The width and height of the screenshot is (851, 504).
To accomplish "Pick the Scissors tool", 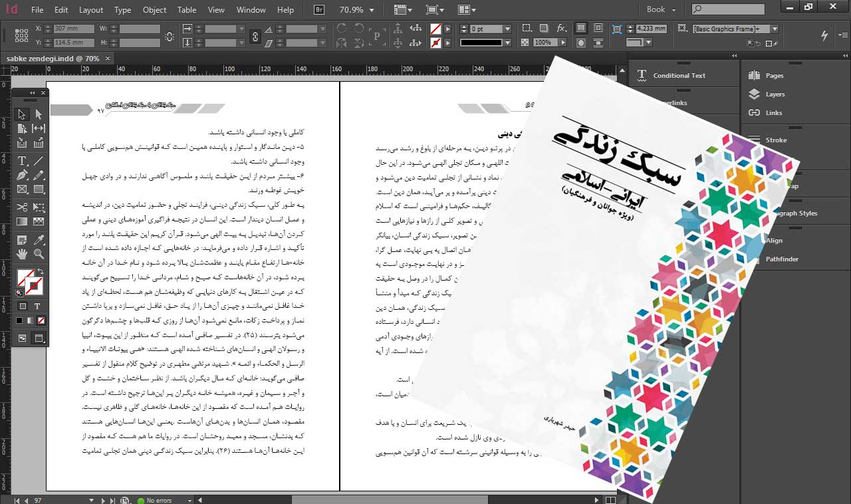I will (21, 207).
